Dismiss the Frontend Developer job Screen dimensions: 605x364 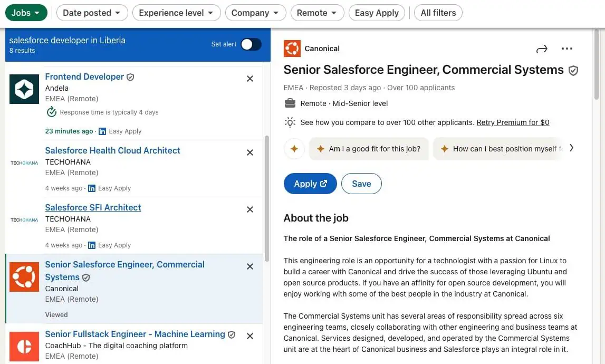click(x=250, y=79)
